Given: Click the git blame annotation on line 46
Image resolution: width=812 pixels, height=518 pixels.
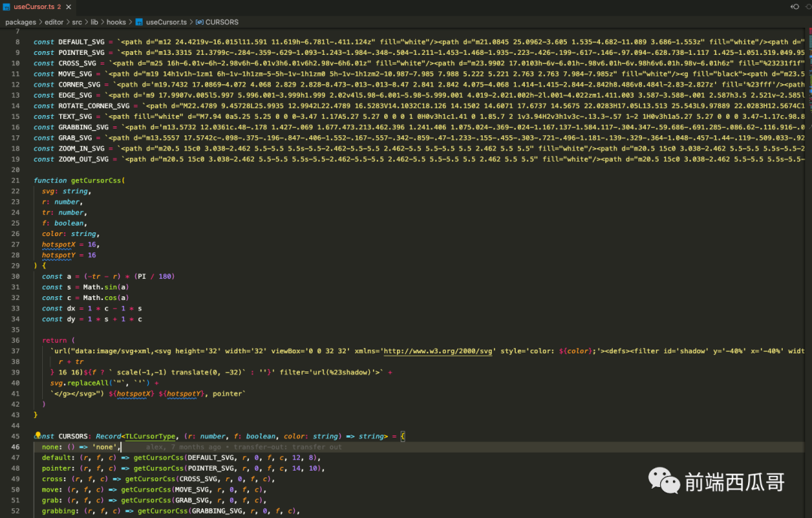Looking at the screenshot, I should pos(244,447).
